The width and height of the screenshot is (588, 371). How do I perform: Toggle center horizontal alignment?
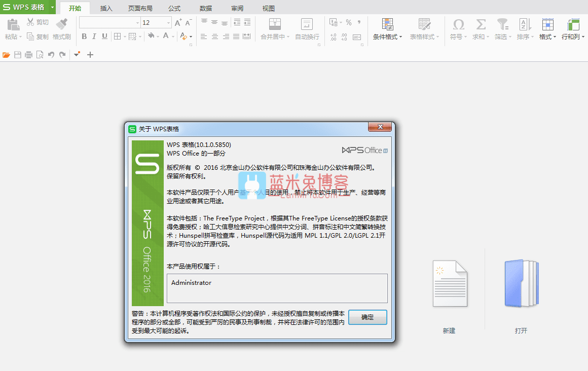[x=215, y=36]
